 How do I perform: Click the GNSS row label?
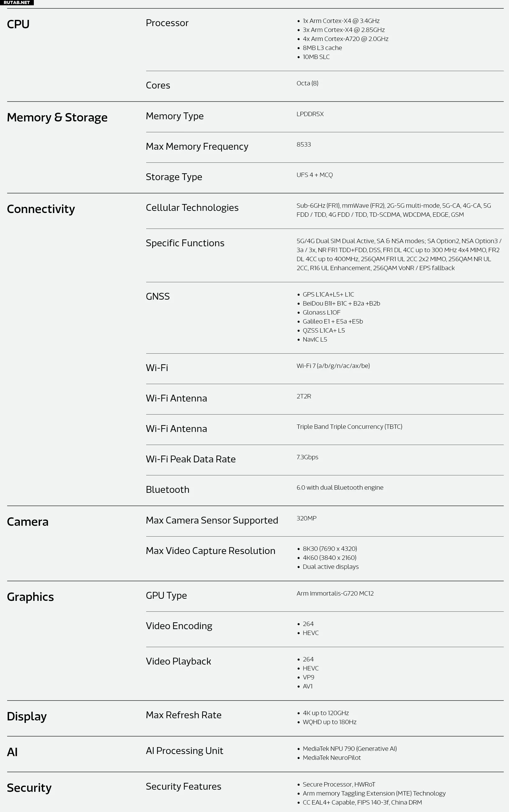tap(158, 296)
